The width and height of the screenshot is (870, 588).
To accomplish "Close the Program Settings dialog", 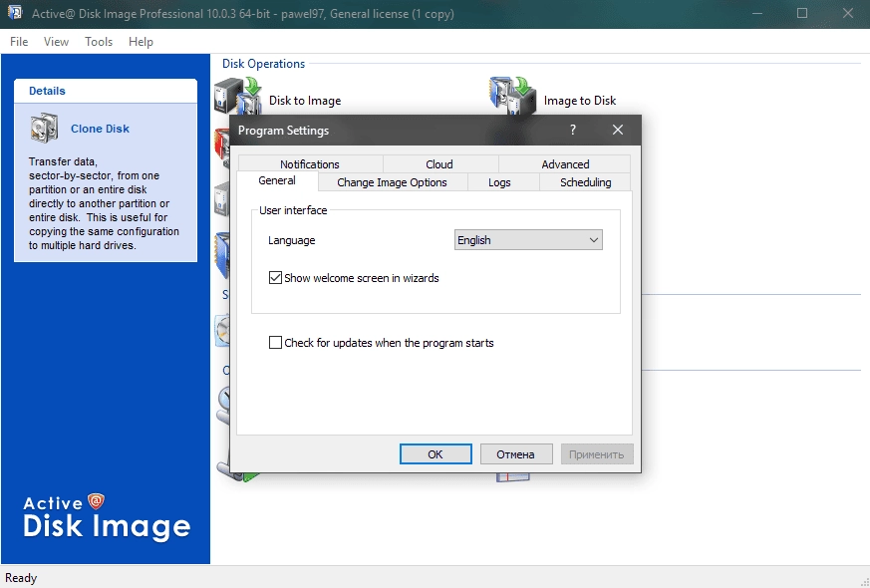I will coord(618,130).
